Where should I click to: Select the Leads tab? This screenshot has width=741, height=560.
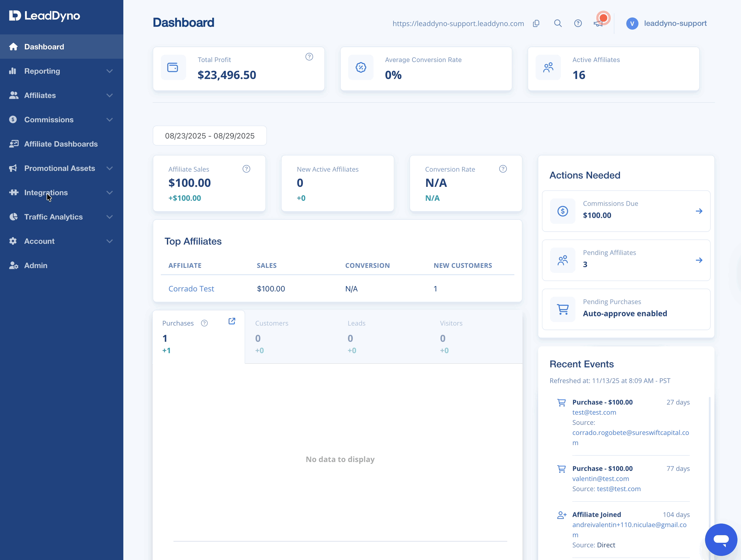pyautogui.click(x=384, y=337)
